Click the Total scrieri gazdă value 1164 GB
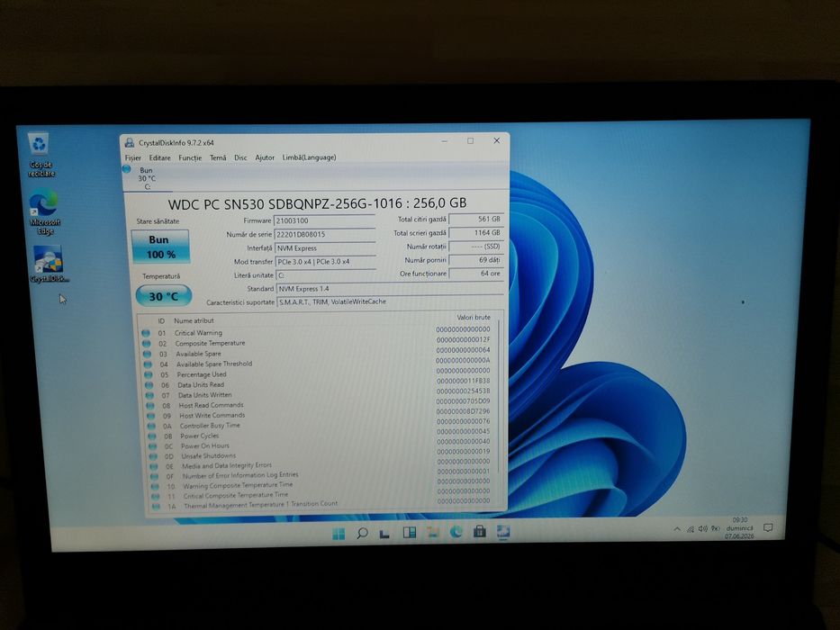This screenshot has height=630, width=840. (x=475, y=233)
